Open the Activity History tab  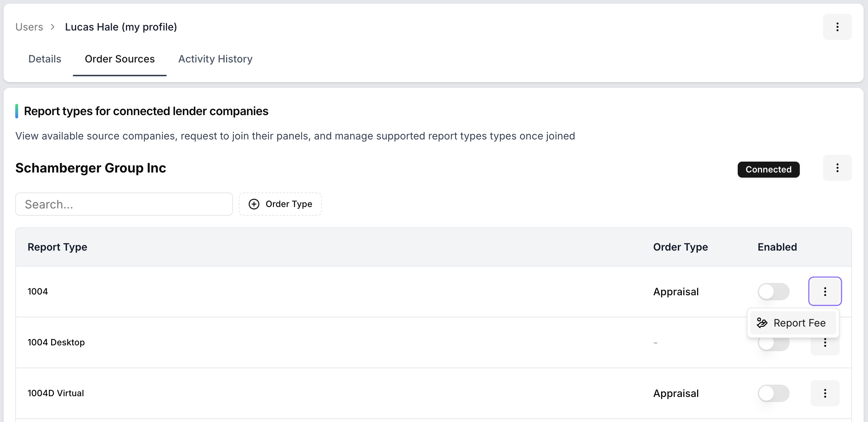coord(215,59)
